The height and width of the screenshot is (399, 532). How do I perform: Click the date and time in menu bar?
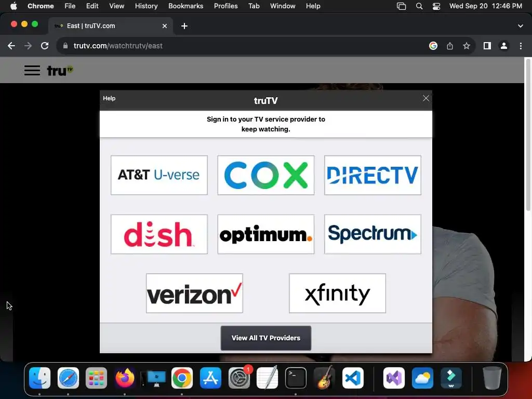(x=486, y=6)
